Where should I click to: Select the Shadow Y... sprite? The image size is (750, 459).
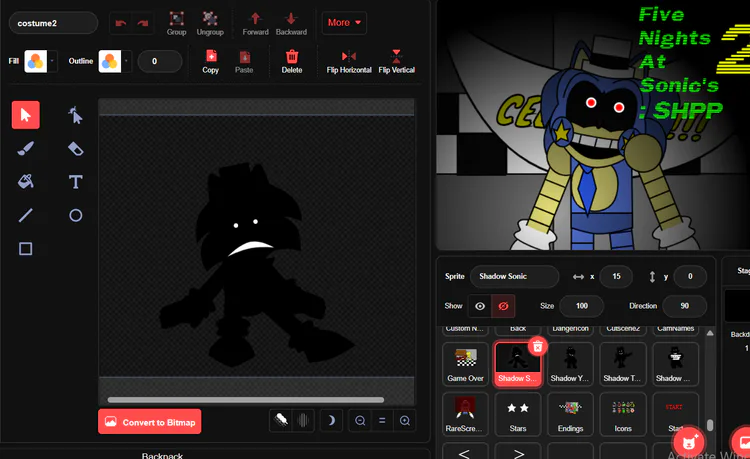(x=570, y=364)
